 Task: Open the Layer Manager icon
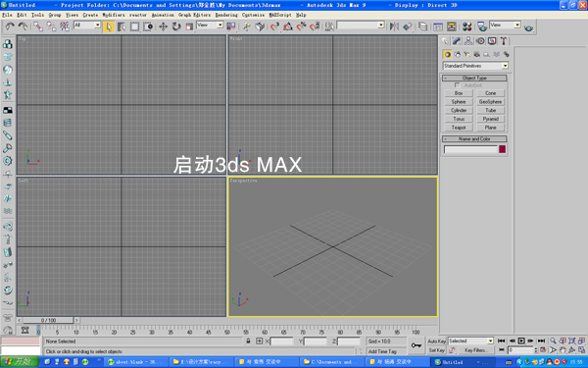pos(423,26)
